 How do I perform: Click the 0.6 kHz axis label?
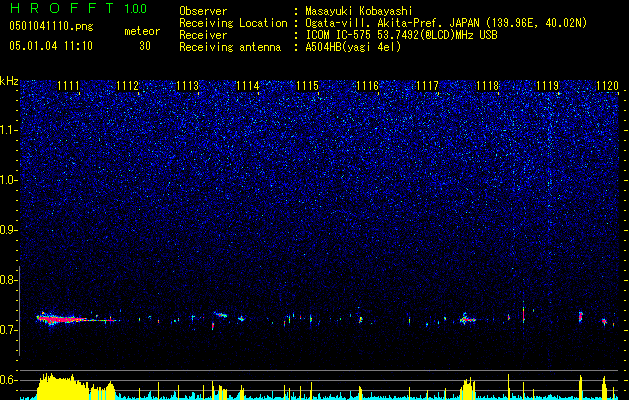point(9,380)
